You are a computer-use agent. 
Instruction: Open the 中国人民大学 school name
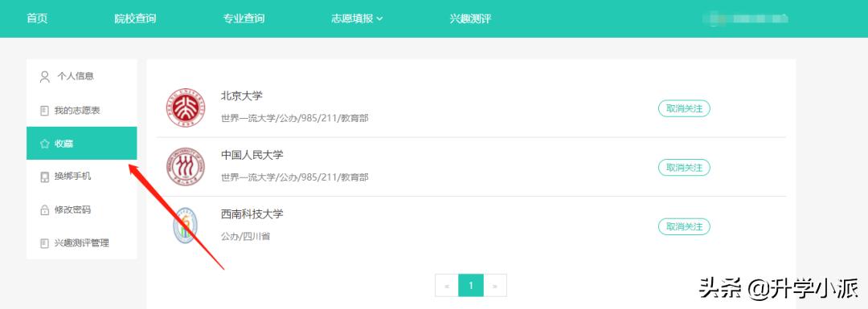point(252,155)
